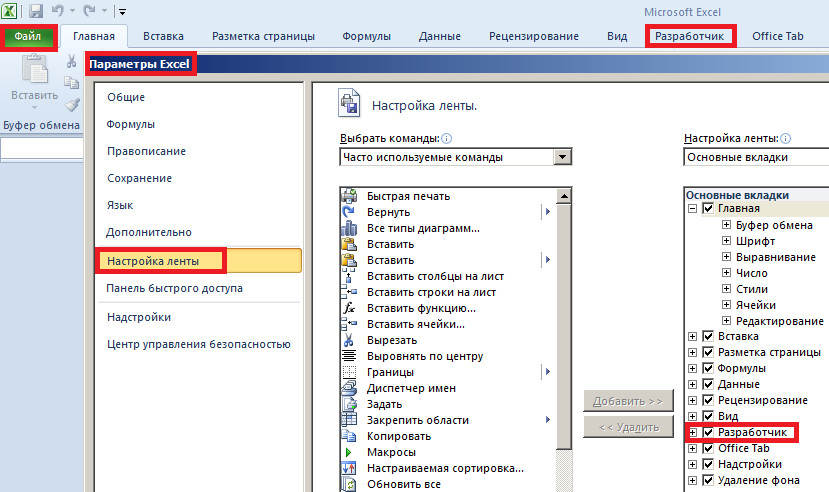Uncheck the Главная tab checkbox
This screenshot has height=492, width=829.
point(708,208)
